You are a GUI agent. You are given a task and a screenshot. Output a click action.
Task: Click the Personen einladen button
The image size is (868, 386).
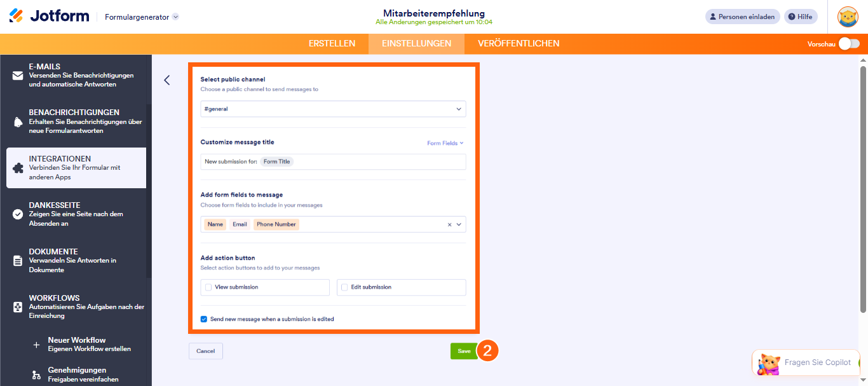[x=743, y=17]
